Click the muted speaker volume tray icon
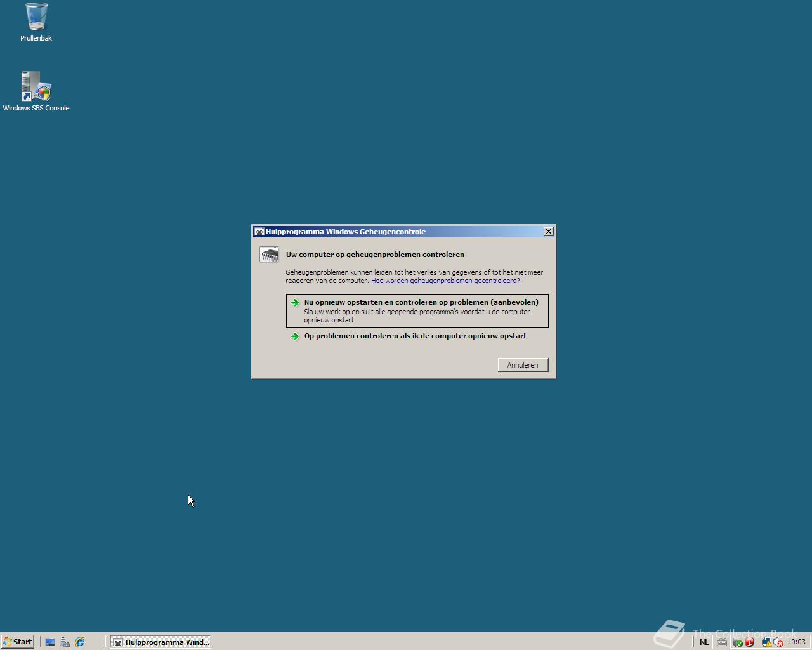Image resolution: width=812 pixels, height=650 pixels. click(778, 642)
